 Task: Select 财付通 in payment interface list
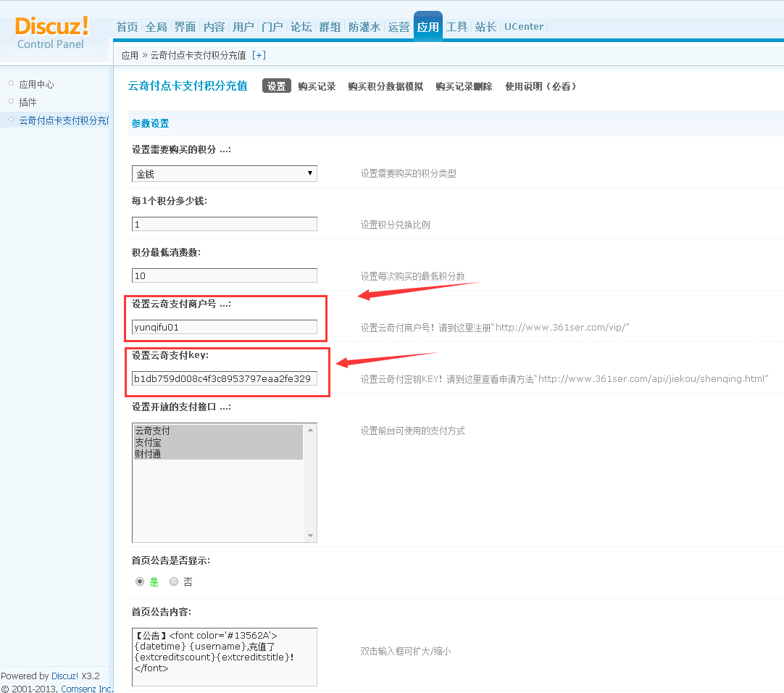pyautogui.click(x=218, y=454)
